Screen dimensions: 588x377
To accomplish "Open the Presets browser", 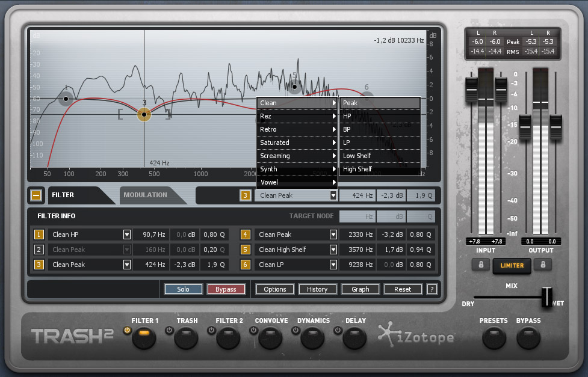I will click(494, 339).
